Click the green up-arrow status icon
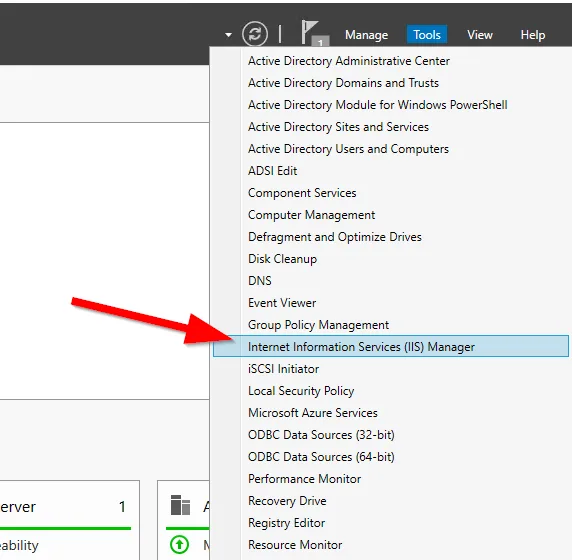The image size is (572, 560). (x=179, y=545)
